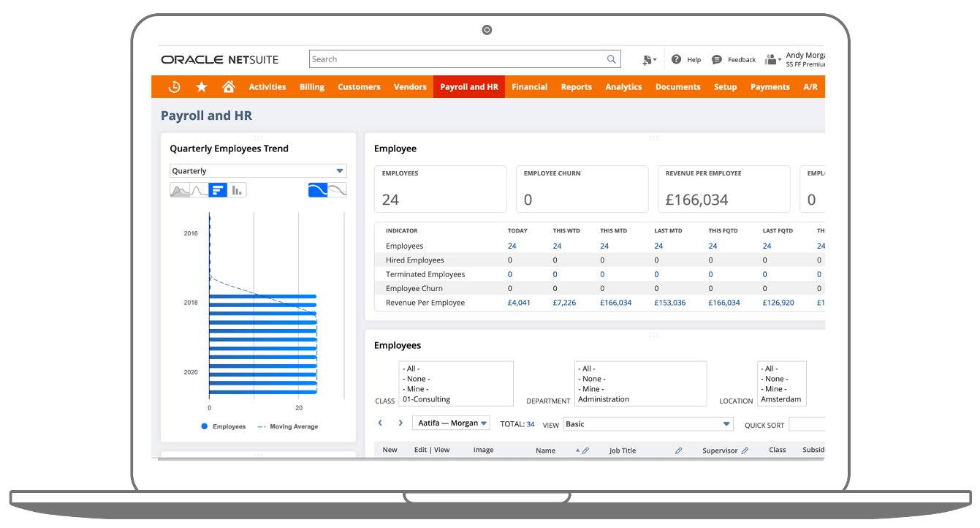Viewport: 980px width, 528px height.
Task: Switch to the Payroll and HR tab
Action: click(468, 86)
